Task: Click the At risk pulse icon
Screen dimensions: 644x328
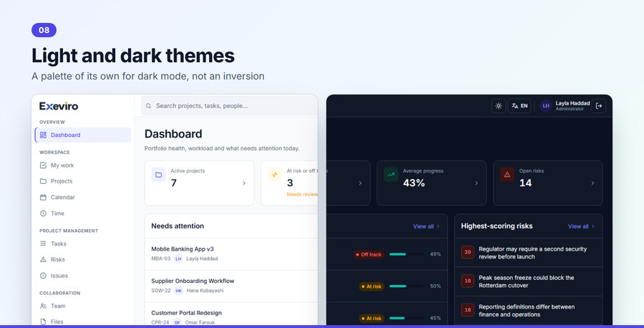Action: click(275, 175)
